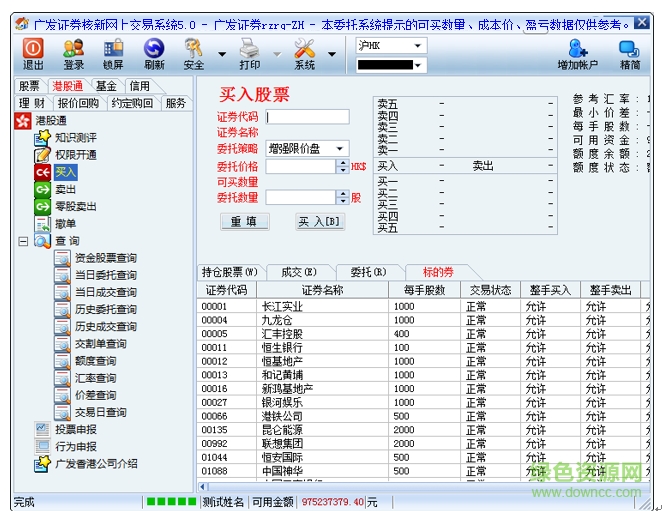Switch to the 基金 tab
The image size is (665, 511).
click(106, 87)
